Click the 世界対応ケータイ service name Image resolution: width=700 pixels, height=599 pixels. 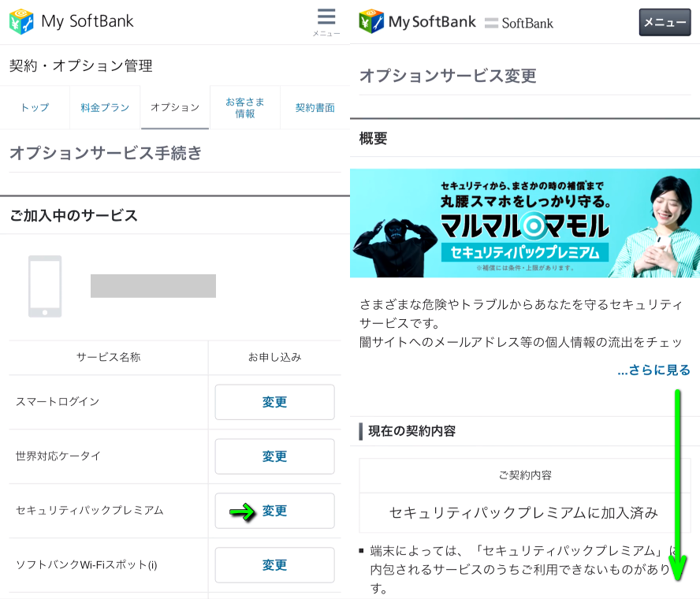tap(58, 456)
